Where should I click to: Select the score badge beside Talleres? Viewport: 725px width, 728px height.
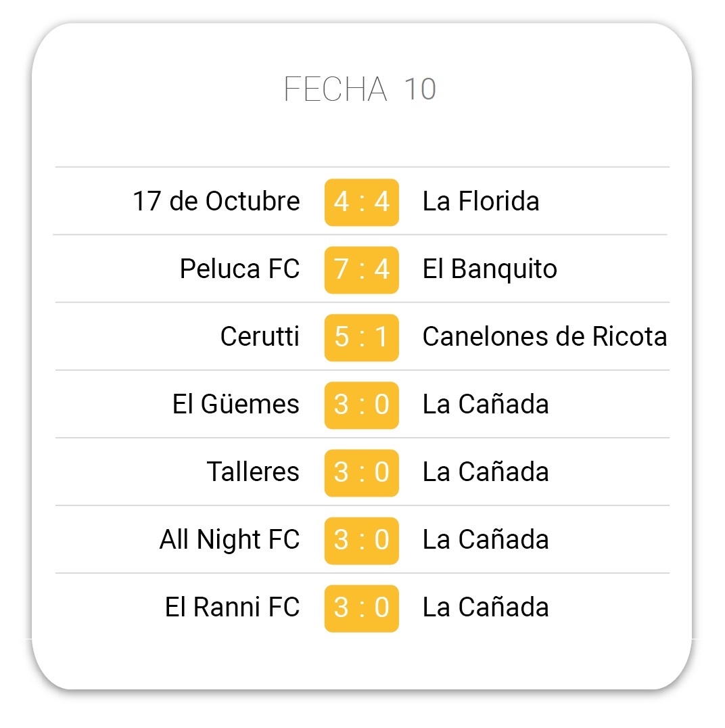pyautogui.click(x=362, y=473)
